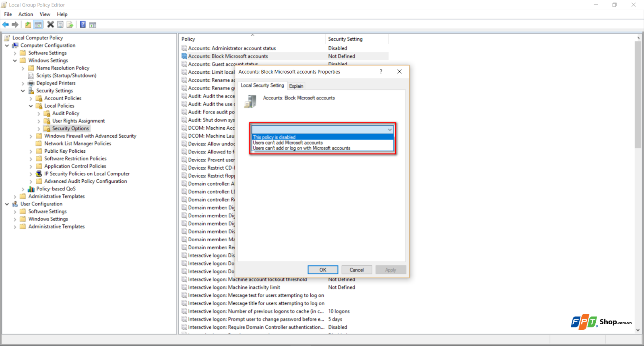Image resolution: width=644 pixels, height=346 pixels.
Task: Click the Policy-based QoS chart icon
Action: 31,189
